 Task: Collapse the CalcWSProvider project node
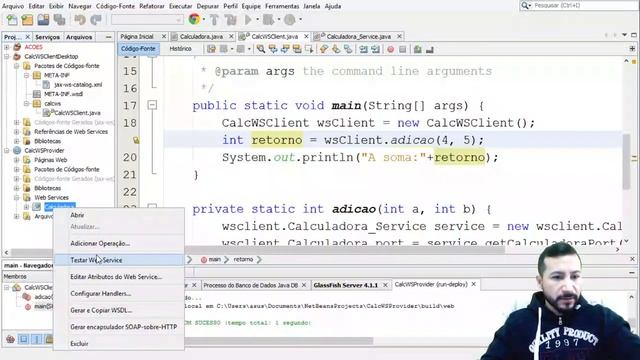pyautogui.click(x=7, y=150)
